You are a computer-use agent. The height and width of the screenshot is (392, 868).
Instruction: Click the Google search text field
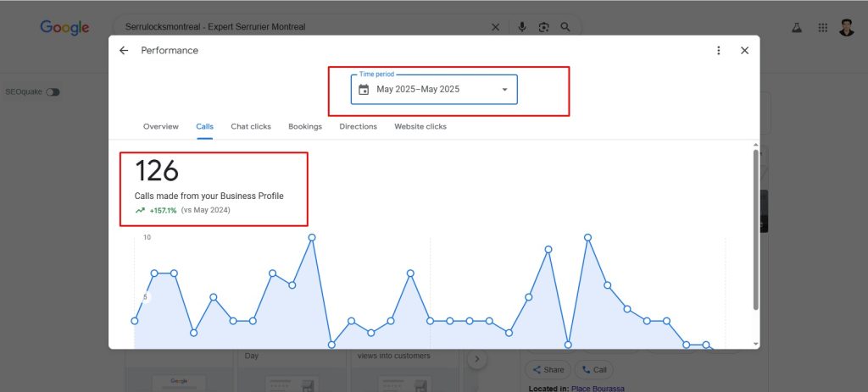[303, 26]
